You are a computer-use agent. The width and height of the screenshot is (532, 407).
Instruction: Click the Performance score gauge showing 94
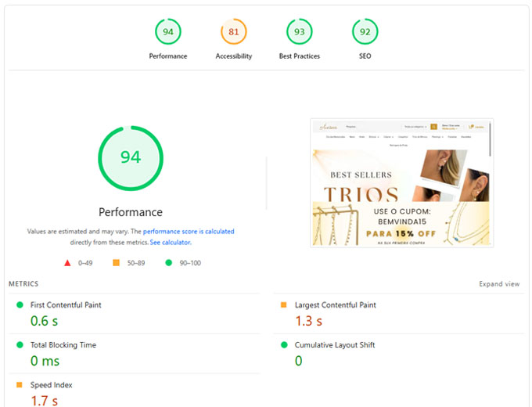coord(167,32)
